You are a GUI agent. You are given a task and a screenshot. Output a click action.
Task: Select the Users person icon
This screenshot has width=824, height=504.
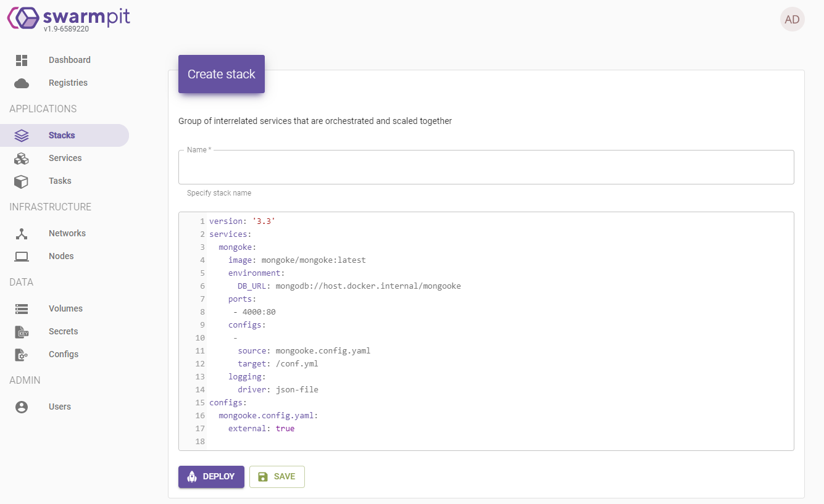tap(21, 407)
